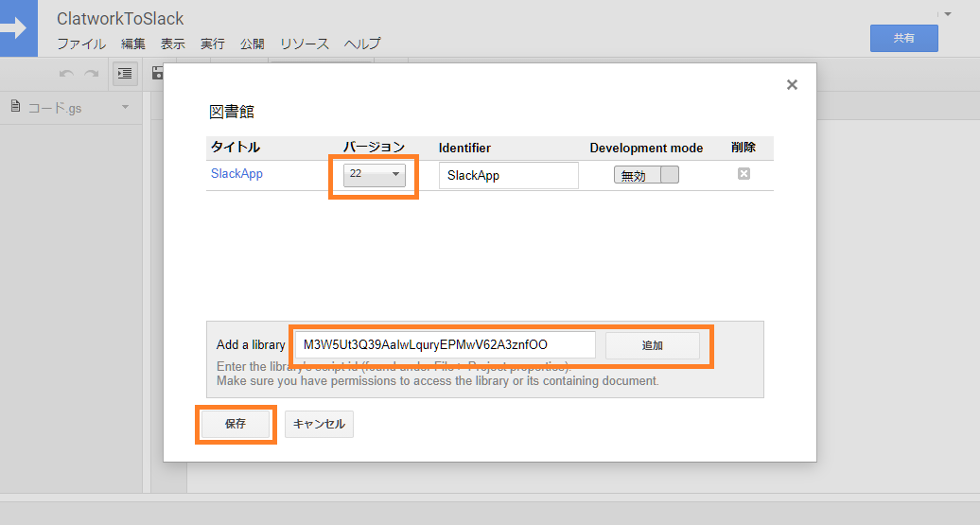The width and height of the screenshot is (980, 525).
Task: Open the 編集 menu
Action: pyautogui.click(x=133, y=44)
